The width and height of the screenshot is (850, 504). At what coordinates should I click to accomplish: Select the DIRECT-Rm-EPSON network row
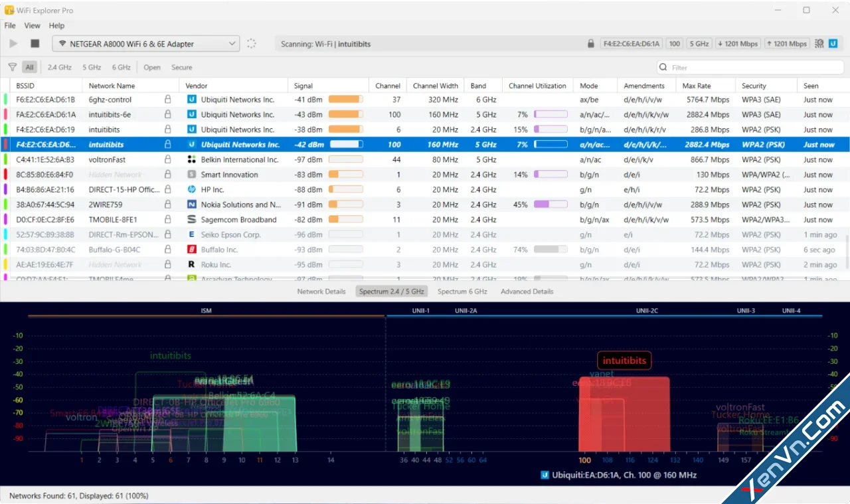[425, 234]
